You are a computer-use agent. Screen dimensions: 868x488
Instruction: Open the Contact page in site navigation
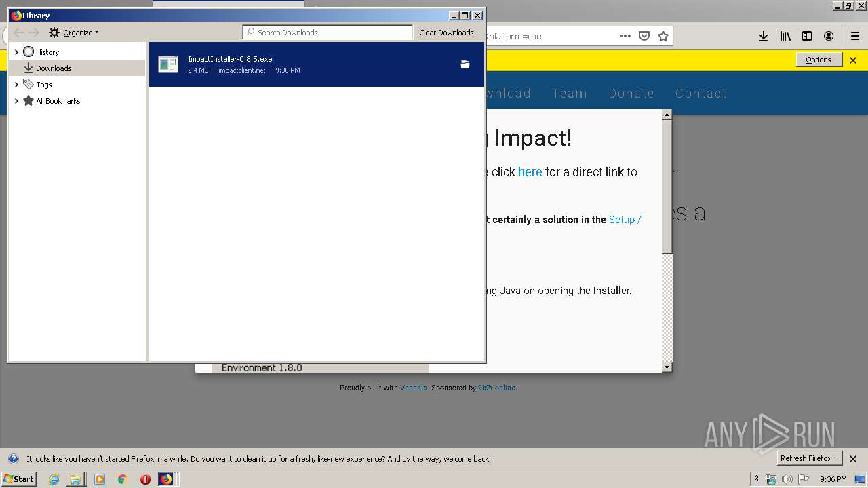701,94
